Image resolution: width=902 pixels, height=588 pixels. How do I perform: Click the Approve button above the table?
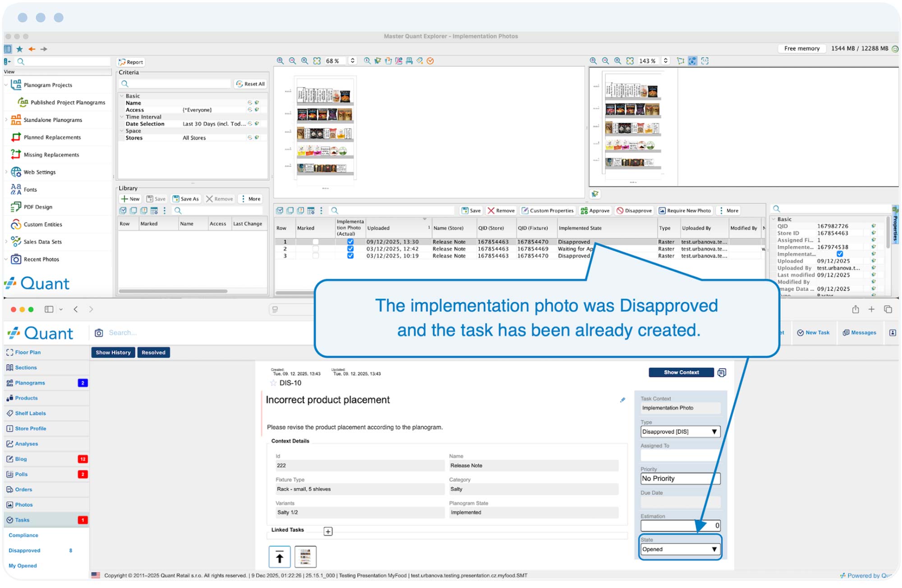click(x=595, y=211)
